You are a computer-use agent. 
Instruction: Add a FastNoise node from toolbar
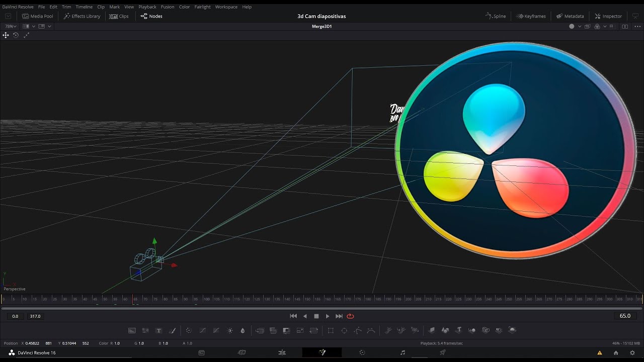[145, 330]
